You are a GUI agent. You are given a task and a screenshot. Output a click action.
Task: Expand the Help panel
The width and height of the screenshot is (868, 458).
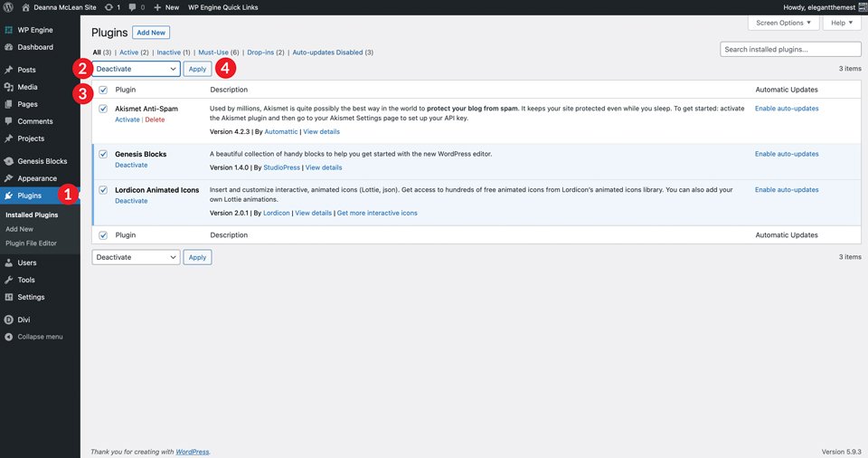(x=842, y=23)
